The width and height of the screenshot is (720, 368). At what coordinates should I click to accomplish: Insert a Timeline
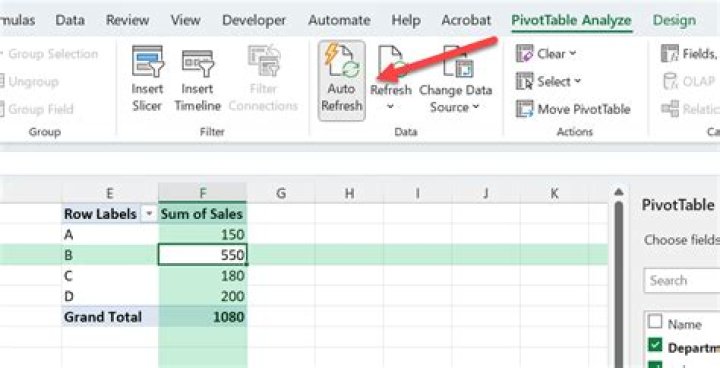[x=197, y=79]
